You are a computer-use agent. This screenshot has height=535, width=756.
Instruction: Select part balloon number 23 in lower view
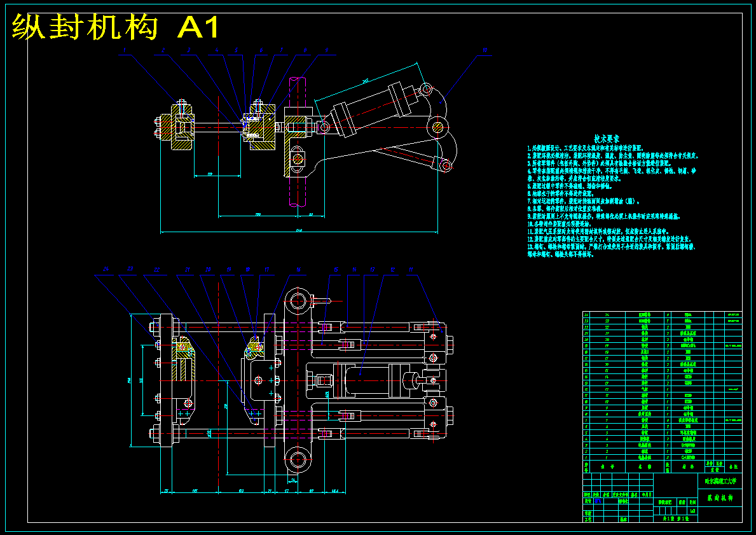[x=130, y=269]
